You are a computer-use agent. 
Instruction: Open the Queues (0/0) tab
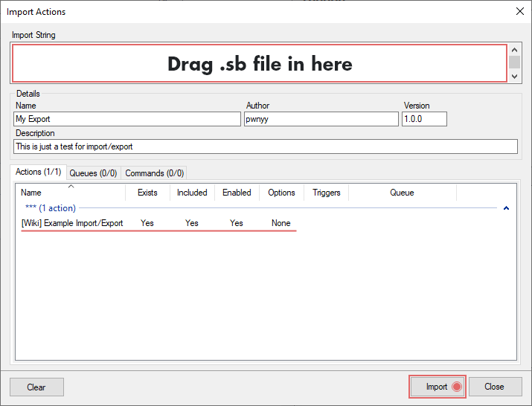point(93,173)
